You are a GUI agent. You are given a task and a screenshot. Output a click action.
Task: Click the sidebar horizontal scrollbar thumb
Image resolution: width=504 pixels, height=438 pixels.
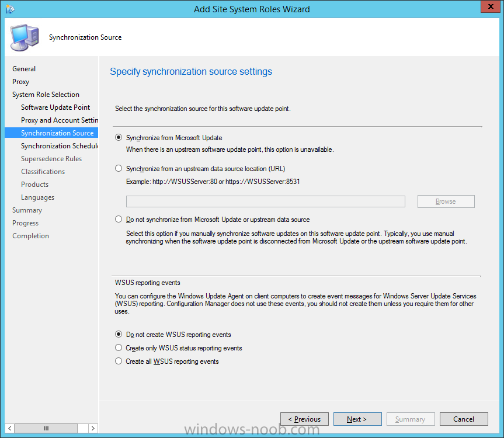point(46,428)
